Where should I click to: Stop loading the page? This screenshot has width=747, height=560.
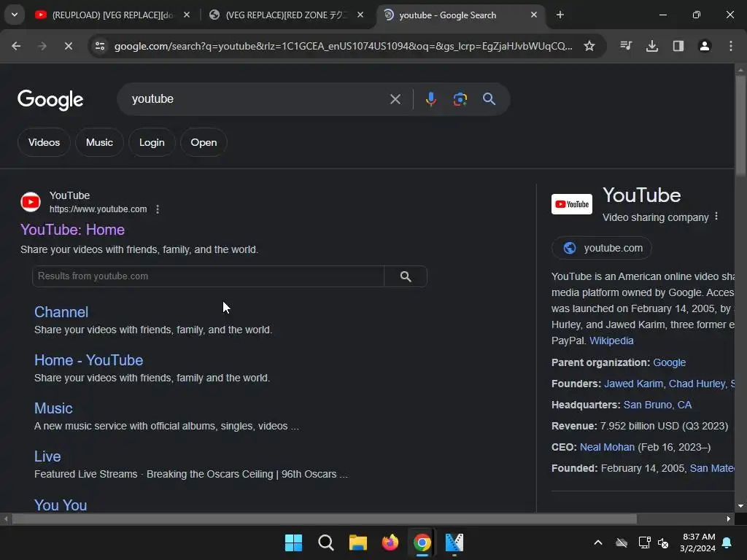click(68, 46)
